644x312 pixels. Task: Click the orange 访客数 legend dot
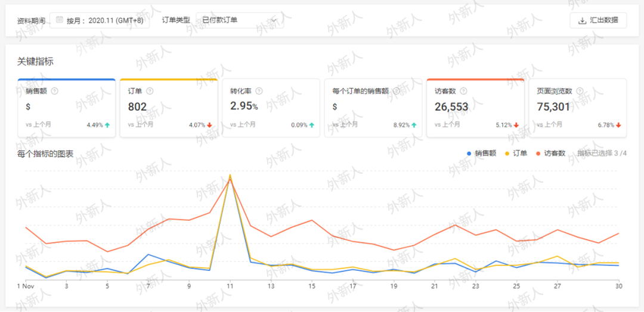coord(538,154)
